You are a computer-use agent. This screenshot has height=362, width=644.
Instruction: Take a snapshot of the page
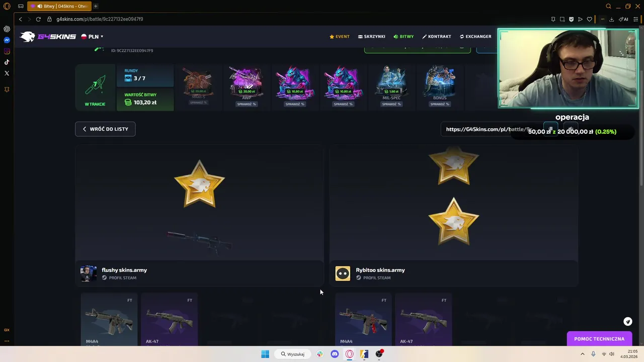pos(562,19)
